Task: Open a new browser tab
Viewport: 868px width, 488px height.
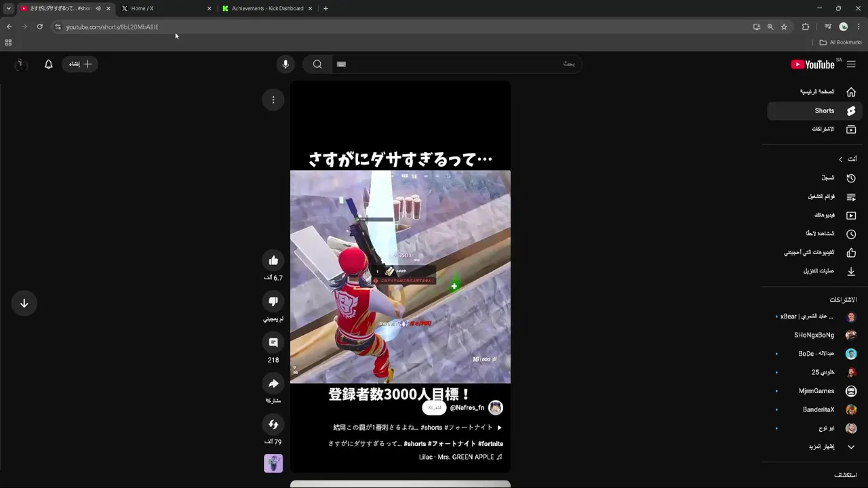Action: pyautogui.click(x=325, y=9)
